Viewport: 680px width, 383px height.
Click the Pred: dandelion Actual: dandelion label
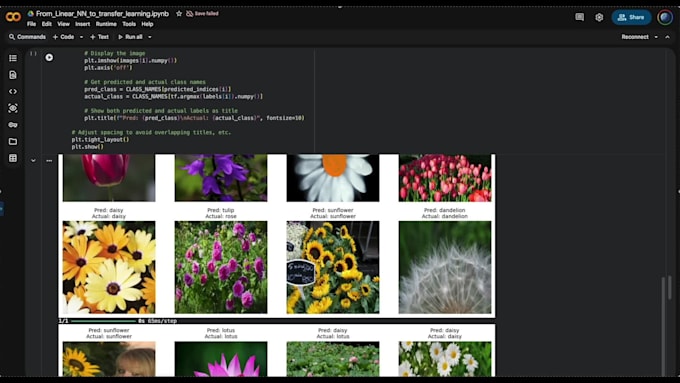(x=445, y=213)
